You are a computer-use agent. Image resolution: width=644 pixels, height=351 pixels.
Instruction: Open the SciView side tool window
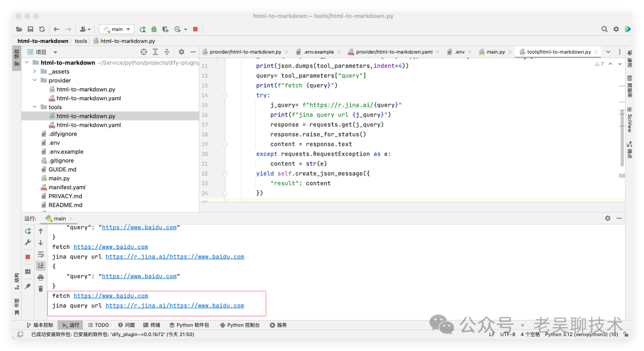630,119
